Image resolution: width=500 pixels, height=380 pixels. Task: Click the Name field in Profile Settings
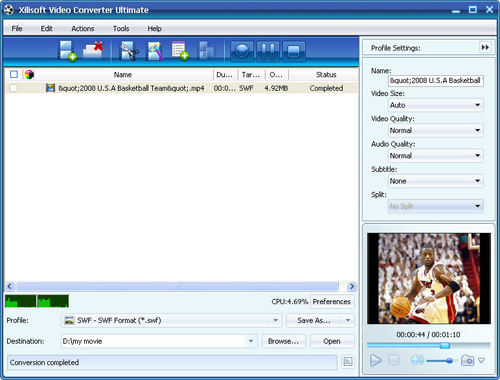(x=436, y=80)
